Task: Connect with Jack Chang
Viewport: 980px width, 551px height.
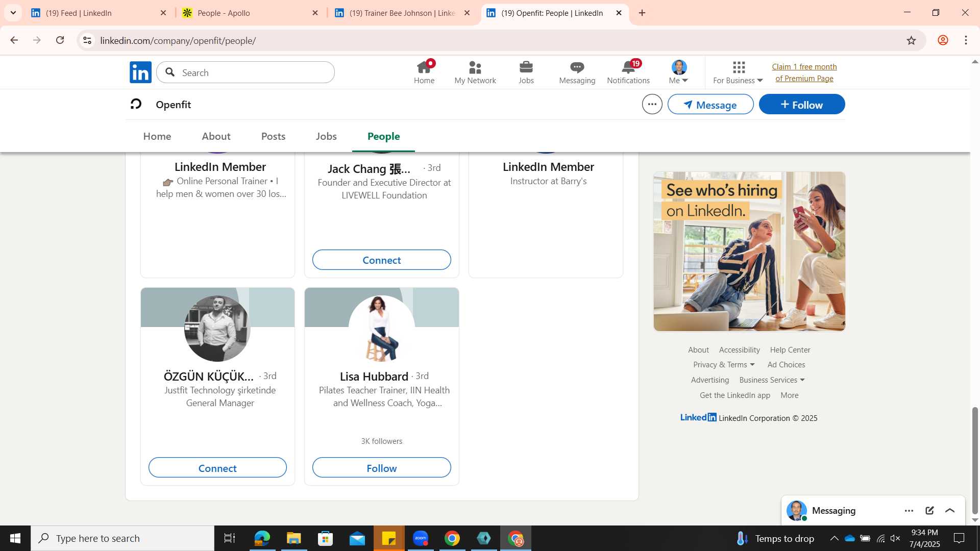Action: coord(381,260)
